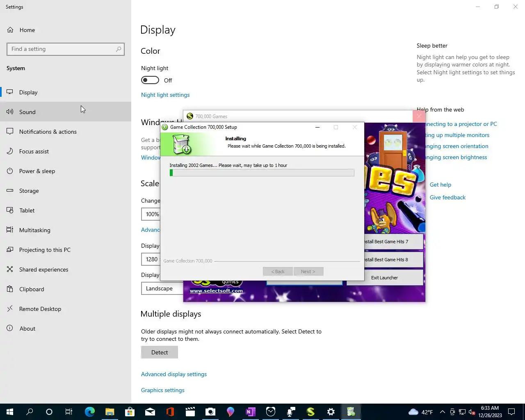525x420 pixels.
Task: Open OneNote from taskbar
Action: (x=250, y=412)
